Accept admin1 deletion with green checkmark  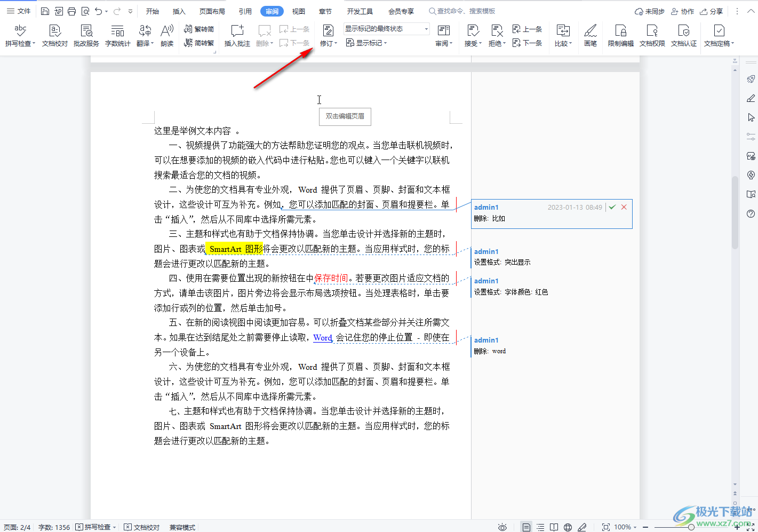(x=612, y=207)
